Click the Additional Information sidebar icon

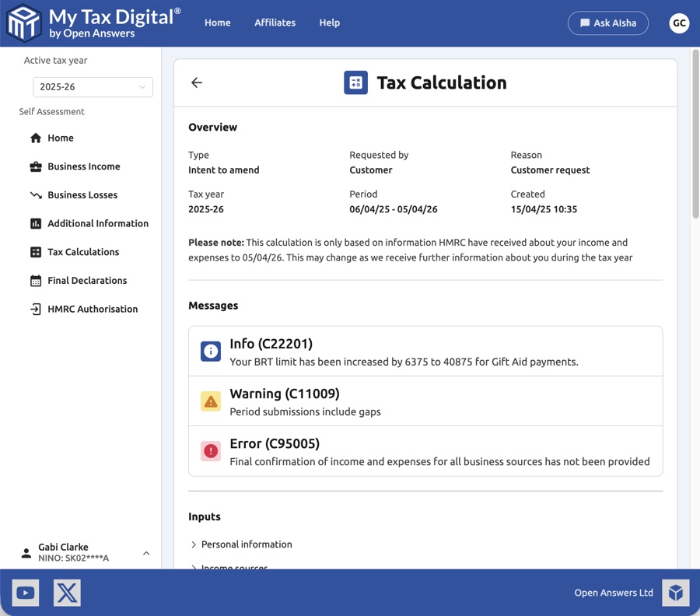pos(34,223)
